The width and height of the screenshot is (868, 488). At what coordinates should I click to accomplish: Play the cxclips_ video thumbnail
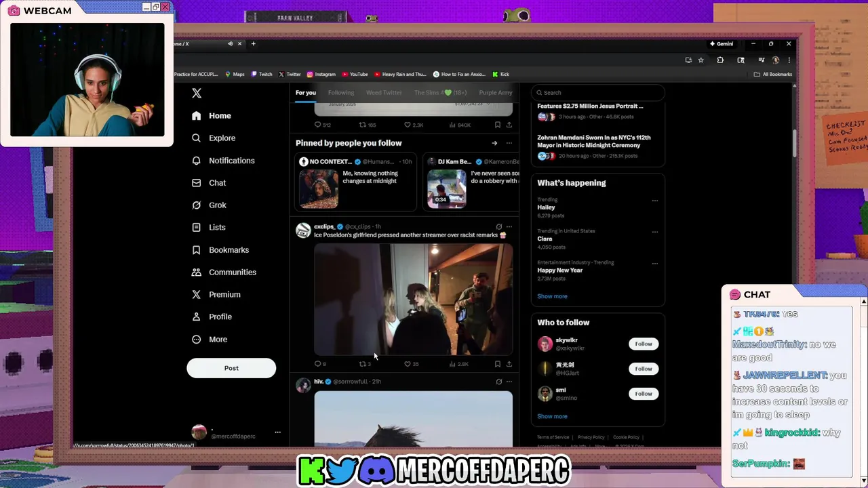pyautogui.click(x=413, y=299)
